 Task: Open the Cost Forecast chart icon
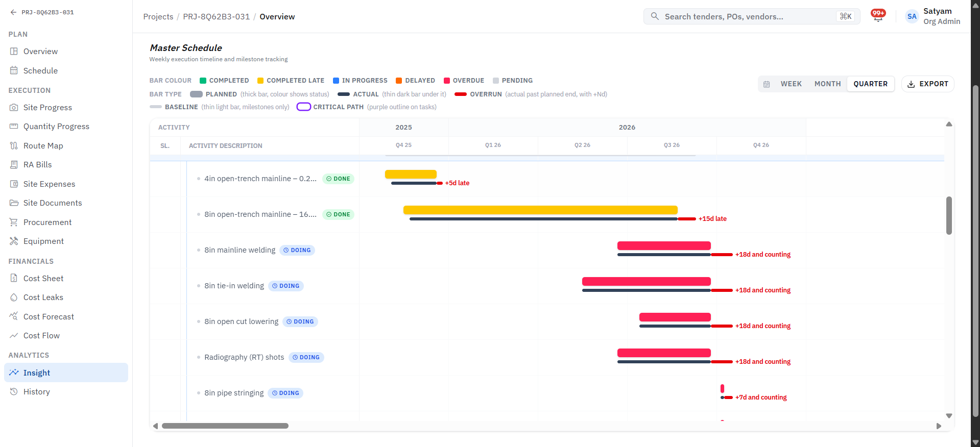click(14, 316)
